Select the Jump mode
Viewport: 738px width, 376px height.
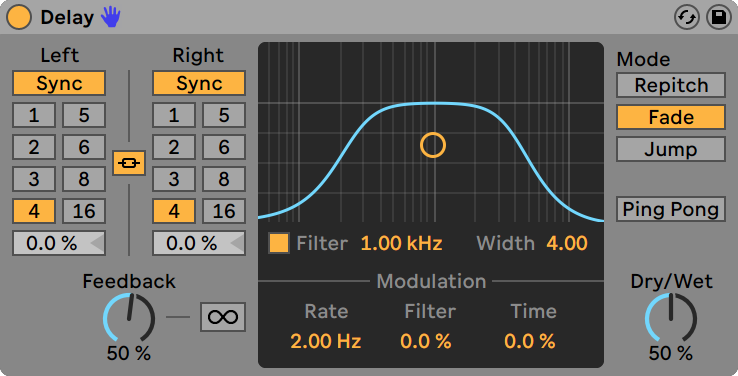coord(671,150)
